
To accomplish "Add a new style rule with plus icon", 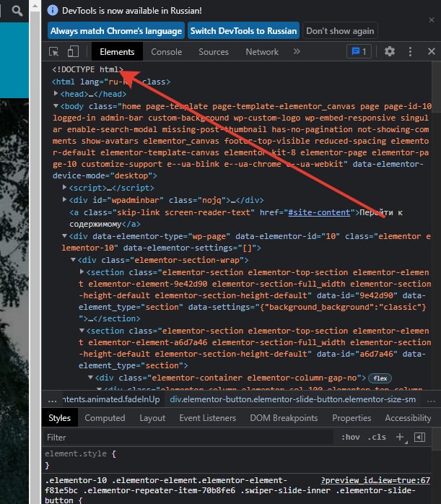I will point(400,437).
